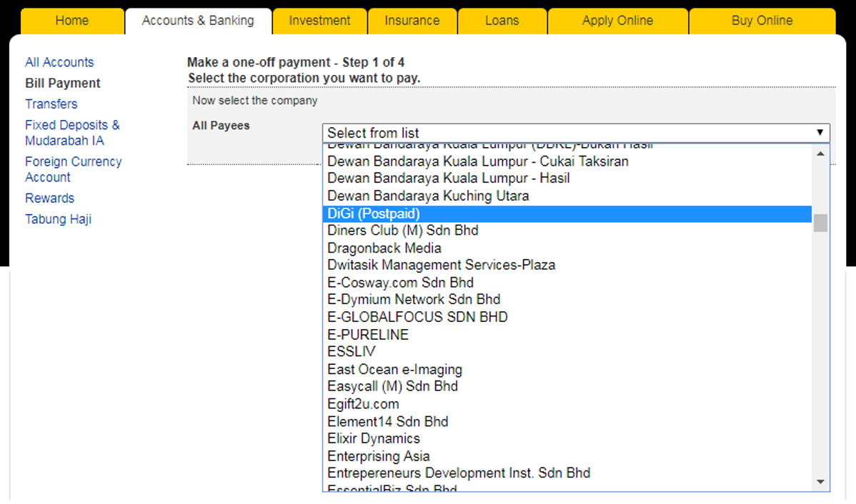The image size is (856, 504).
Task: Open the Loans tab
Action: coord(502,21)
